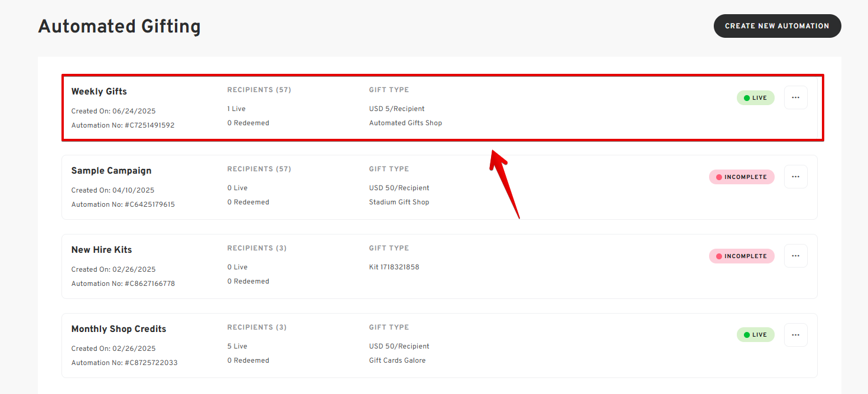This screenshot has height=394, width=868.
Task: Click the Live status badge on Weekly Gifts
Action: click(755, 98)
